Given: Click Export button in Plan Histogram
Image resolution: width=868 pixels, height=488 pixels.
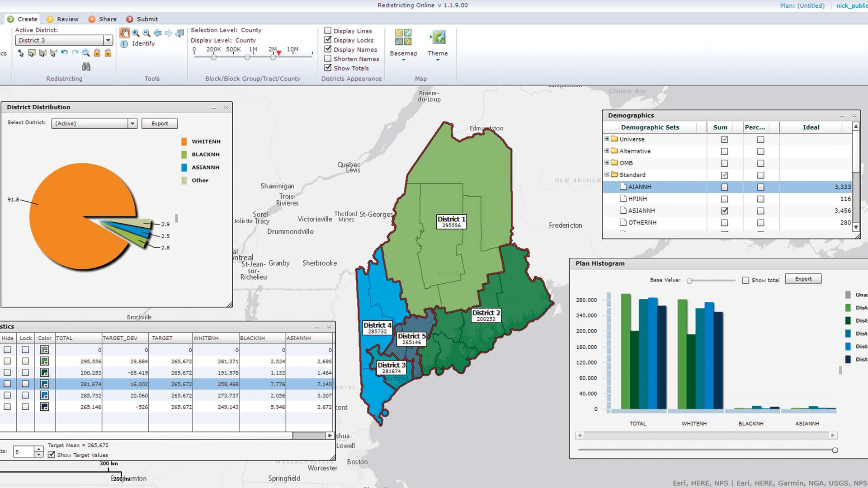Looking at the screenshot, I should 803,279.
